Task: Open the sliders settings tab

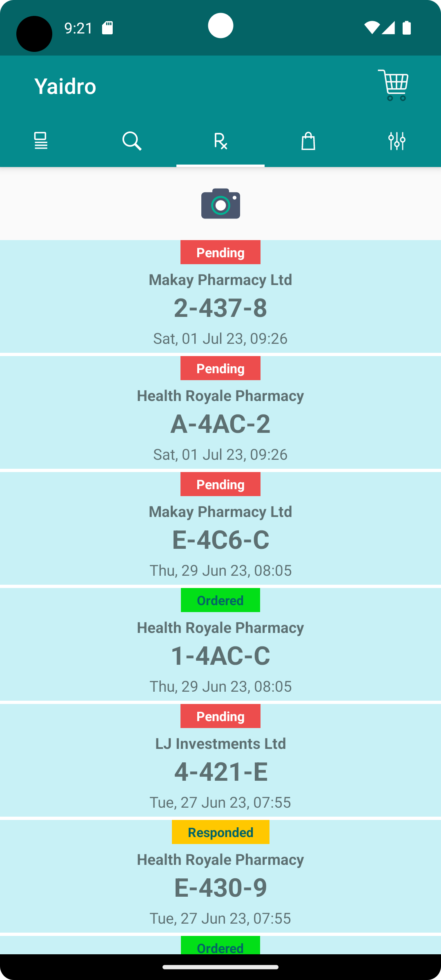Action: pyautogui.click(x=396, y=141)
